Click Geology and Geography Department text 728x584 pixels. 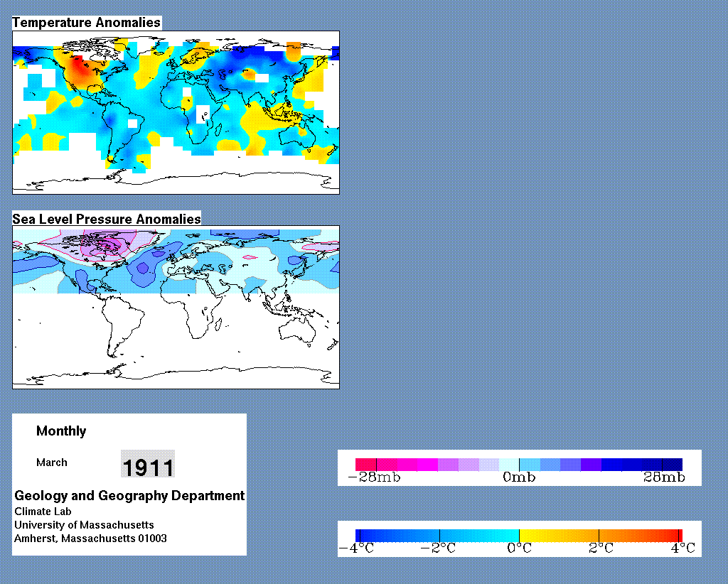pyautogui.click(x=129, y=495)
